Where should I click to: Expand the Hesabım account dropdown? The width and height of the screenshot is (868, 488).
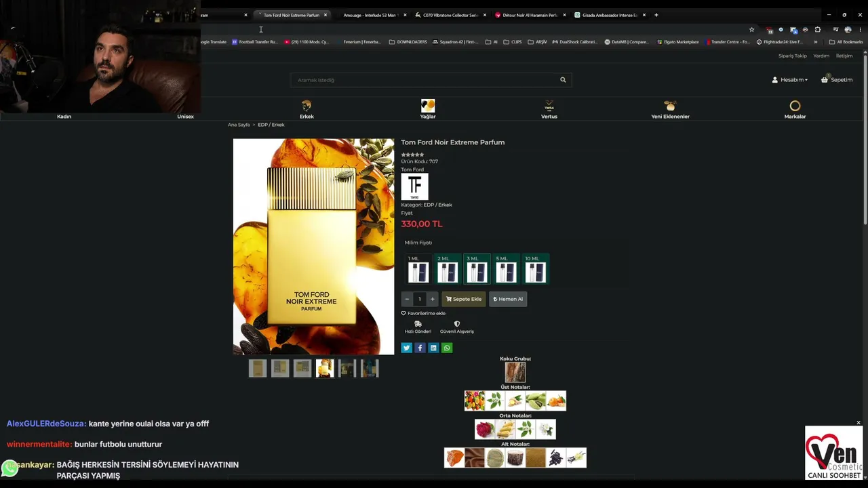(790, 80)
